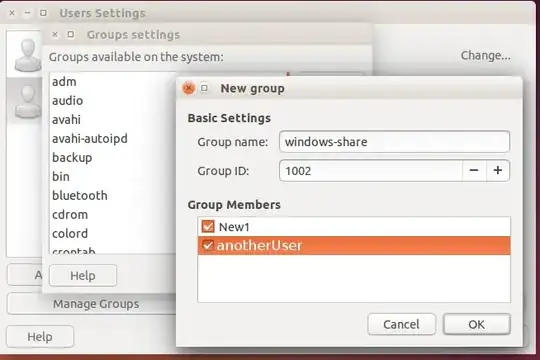Maximize the New group dialog
This screenshot has height=360, width=540.
[204, 88]
